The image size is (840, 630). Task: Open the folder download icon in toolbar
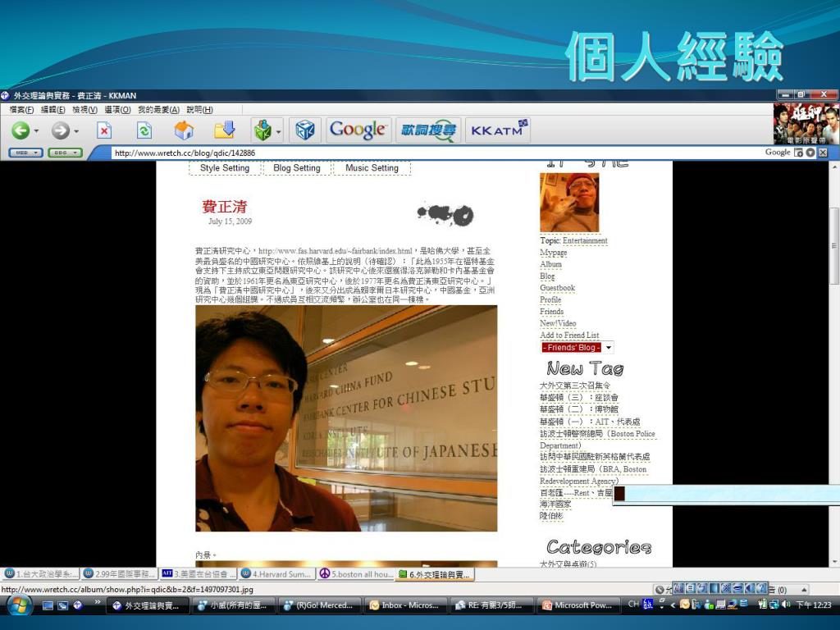225,130
